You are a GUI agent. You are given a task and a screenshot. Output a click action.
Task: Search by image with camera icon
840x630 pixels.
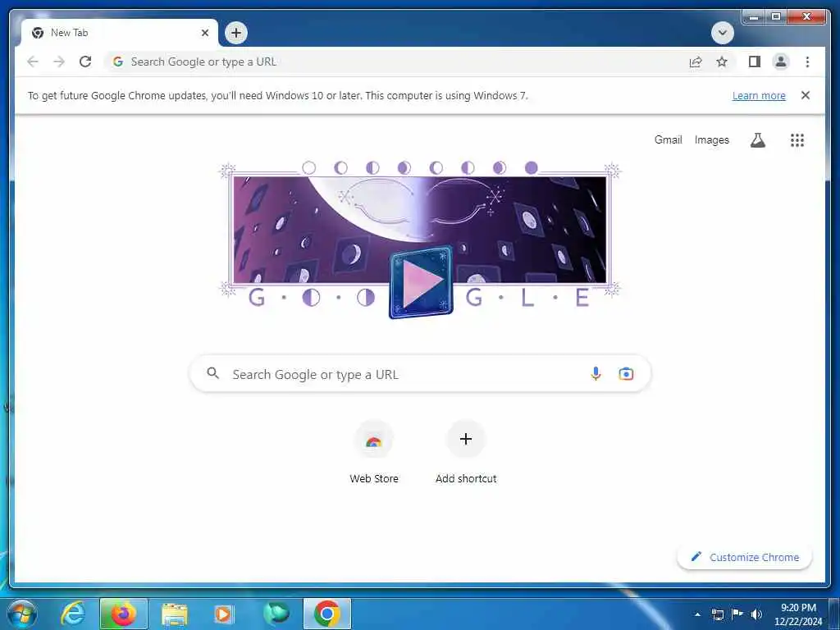pos(626,374)
